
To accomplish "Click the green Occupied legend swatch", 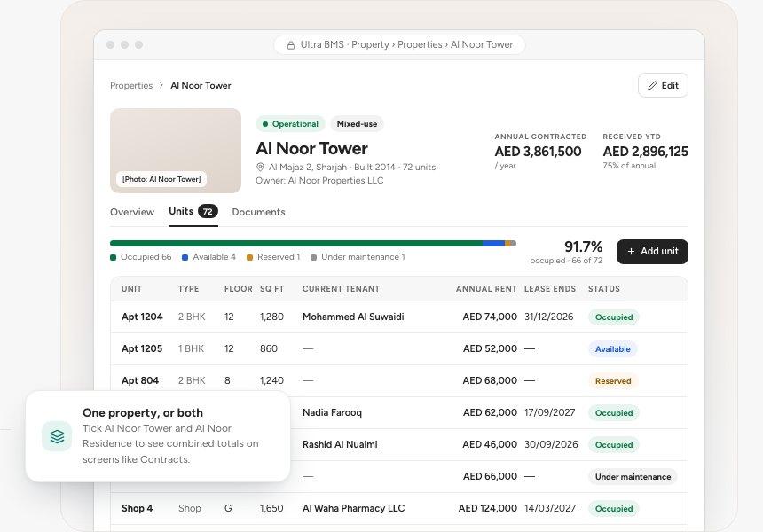I will (114, 257).
